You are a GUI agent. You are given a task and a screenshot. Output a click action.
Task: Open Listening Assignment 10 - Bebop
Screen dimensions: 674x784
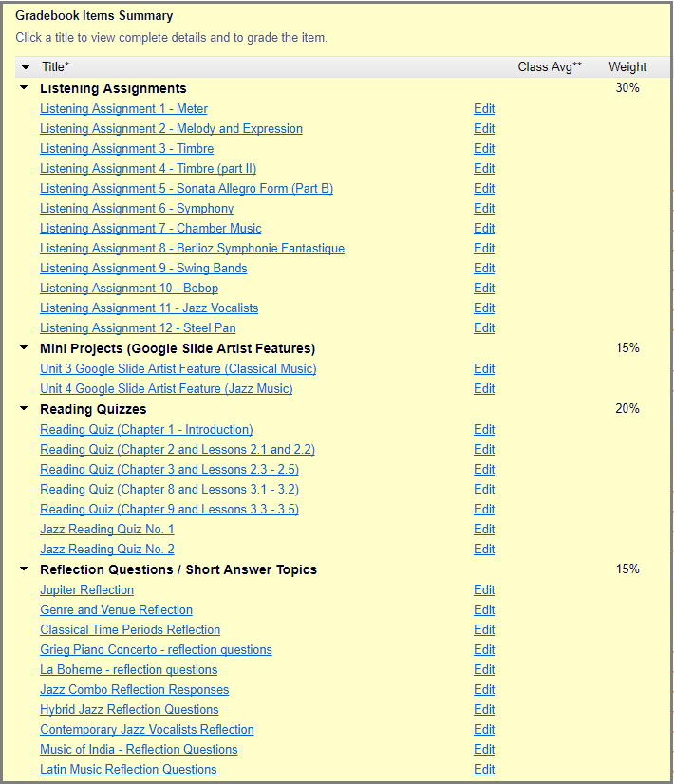[x=129, y=289]
